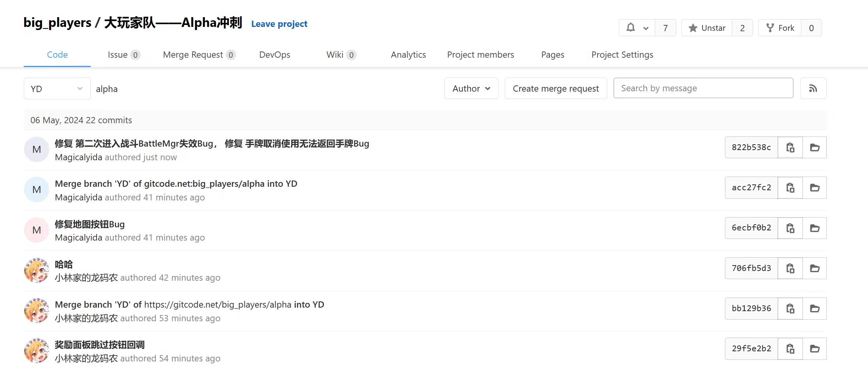Switch to the Code tab

pos(57,55)
